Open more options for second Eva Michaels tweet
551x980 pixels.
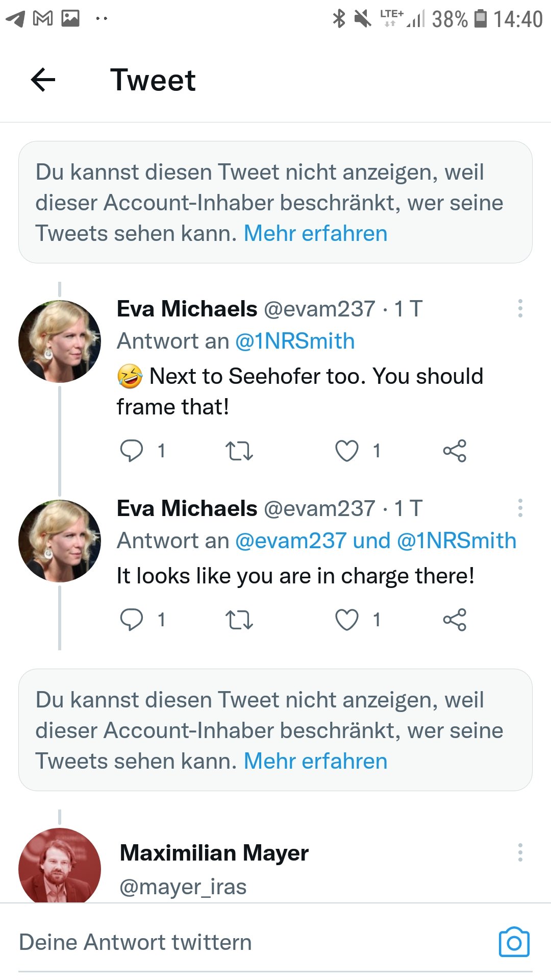click(520, 508)
